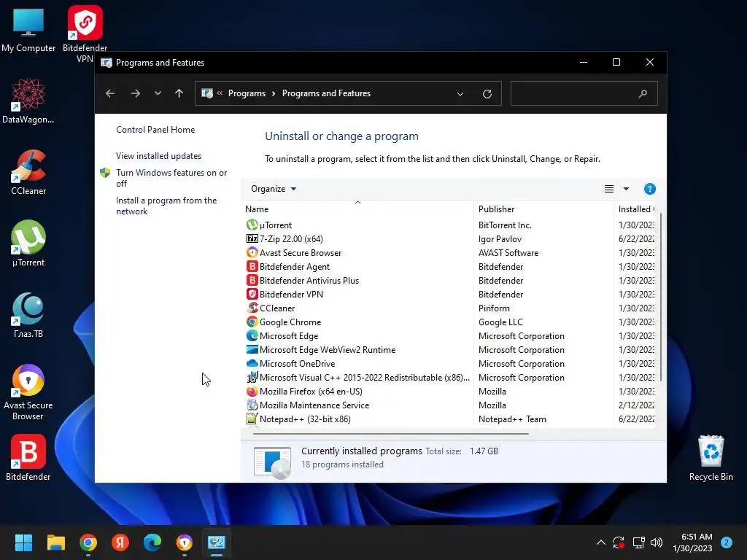Screen dimensions: 747x560
Task: Select the µTorrent program entry icon
Action: [x=252, y=225]
